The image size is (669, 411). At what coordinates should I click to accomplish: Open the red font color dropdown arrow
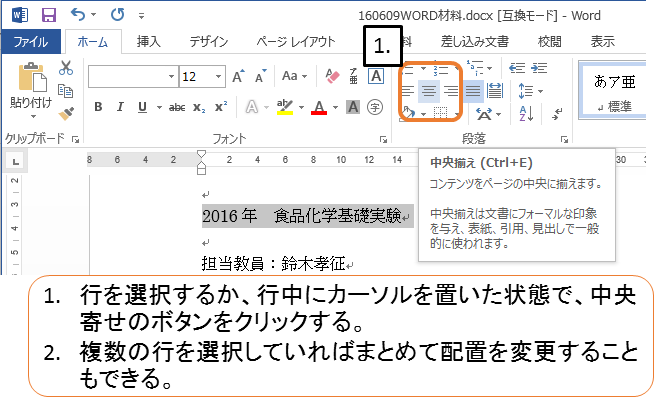tap(335, 107)
